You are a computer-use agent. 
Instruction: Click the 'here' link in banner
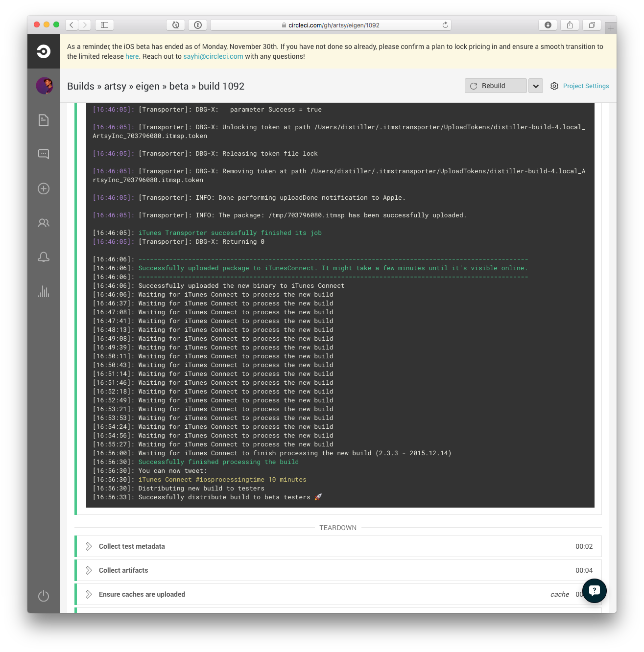coord(132,56)
